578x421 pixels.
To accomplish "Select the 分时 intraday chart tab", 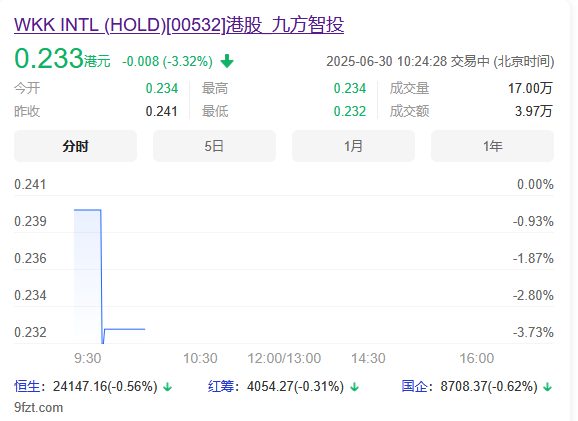I will (x=75, y=146).
